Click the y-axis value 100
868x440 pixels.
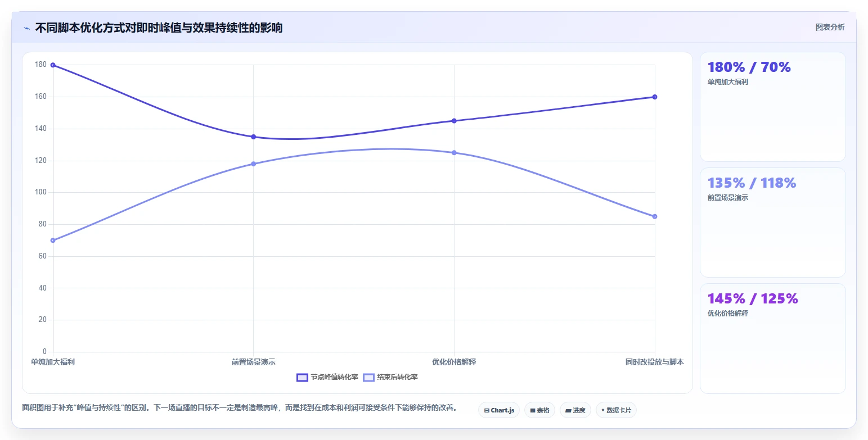(x=41, y=192)
